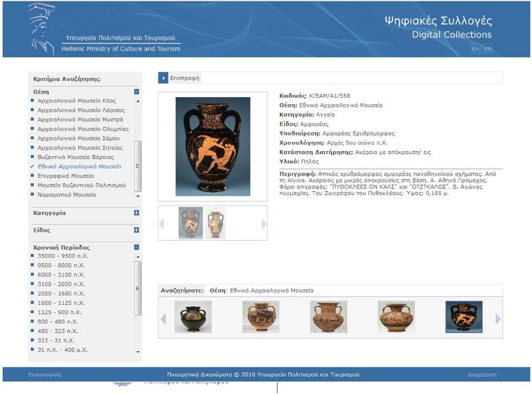Collapse the Χρονική Περίοδος filter section
Viewport: 532px width, 394px height.
click(136, 247)
